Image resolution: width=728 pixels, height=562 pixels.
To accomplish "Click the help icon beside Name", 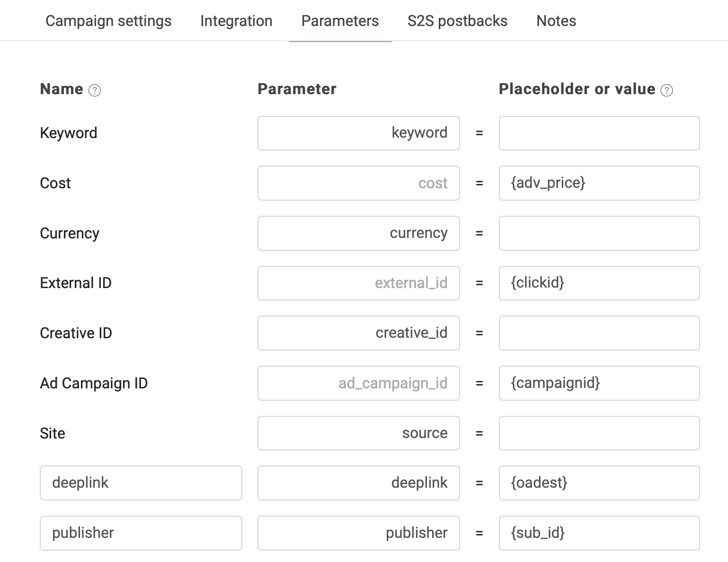I will coord(95,90).
